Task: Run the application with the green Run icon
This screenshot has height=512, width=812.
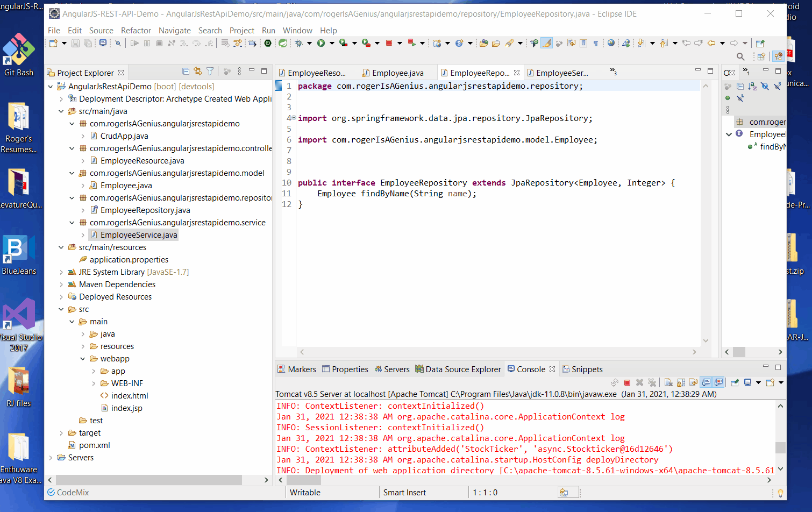Action: point(321,43)
